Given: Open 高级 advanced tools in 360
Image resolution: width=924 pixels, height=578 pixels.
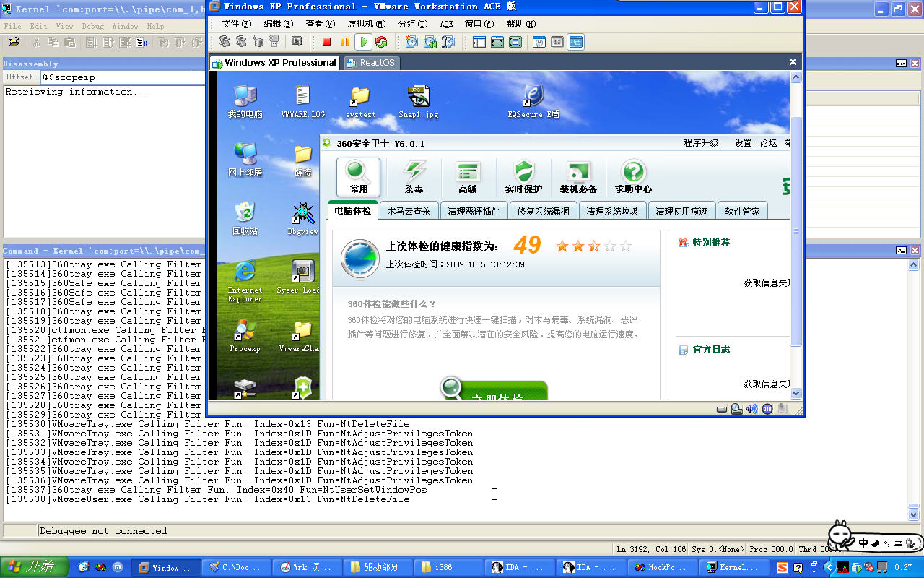Looking at the screenshot, I should (468, 178).
